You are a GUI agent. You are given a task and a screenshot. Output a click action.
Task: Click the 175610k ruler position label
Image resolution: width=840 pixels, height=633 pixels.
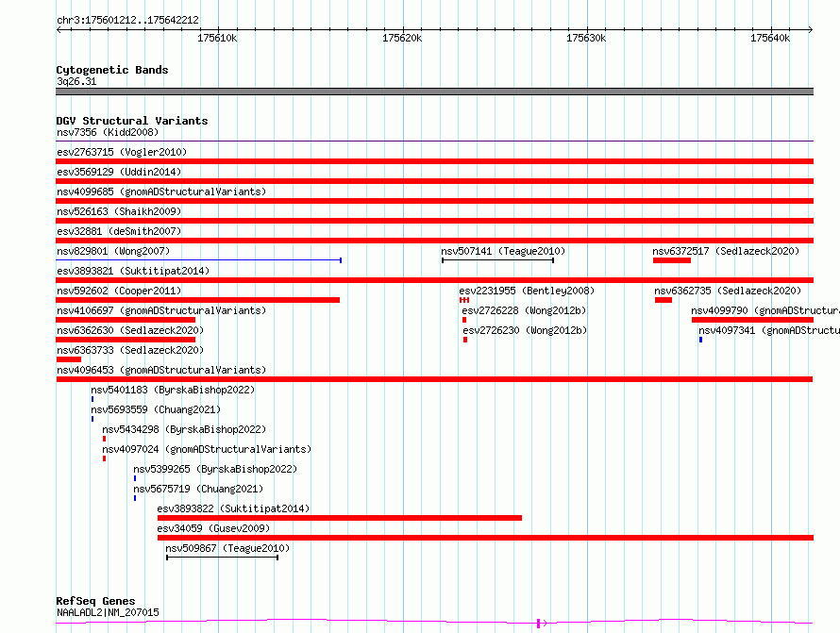[217, 38]
